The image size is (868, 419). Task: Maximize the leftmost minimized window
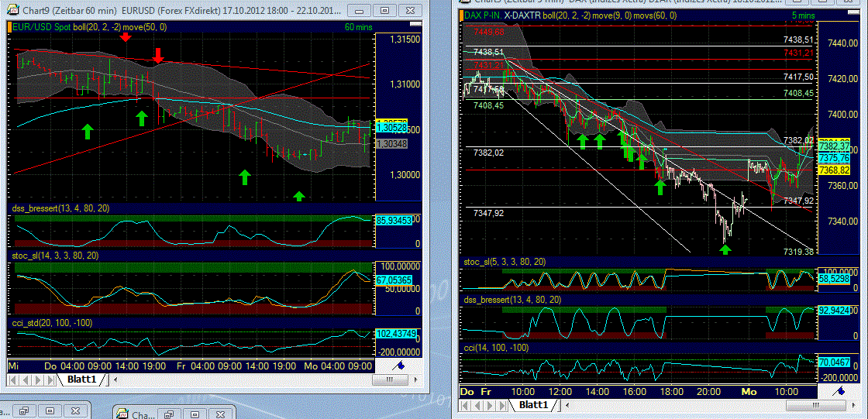(x=50, y=411)
